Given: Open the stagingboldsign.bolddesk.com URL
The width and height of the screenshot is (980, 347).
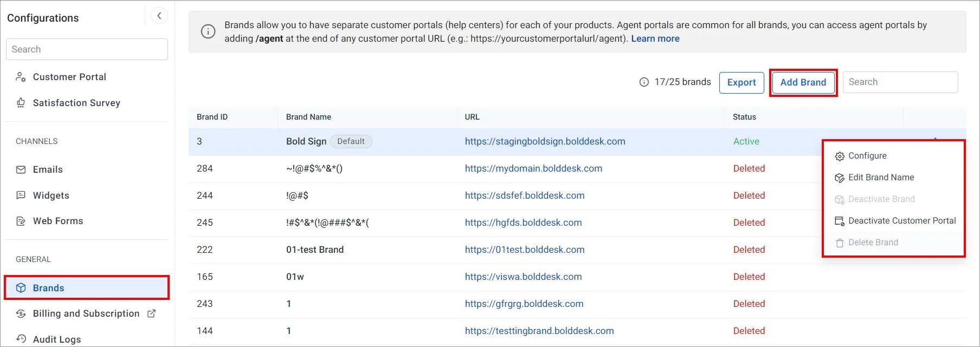Looking at the screenshot, I should (545, 141).
